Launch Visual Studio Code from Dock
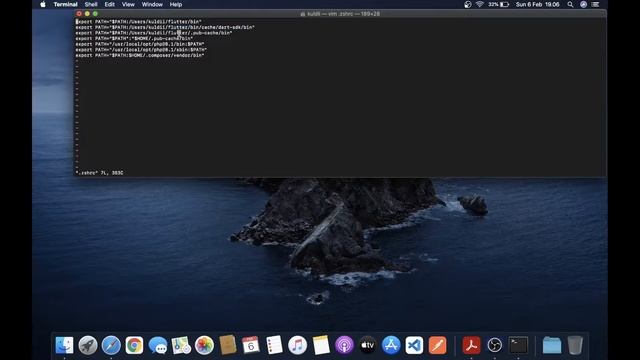Viewport: 640px width, 360px height. tap(414, 345)
